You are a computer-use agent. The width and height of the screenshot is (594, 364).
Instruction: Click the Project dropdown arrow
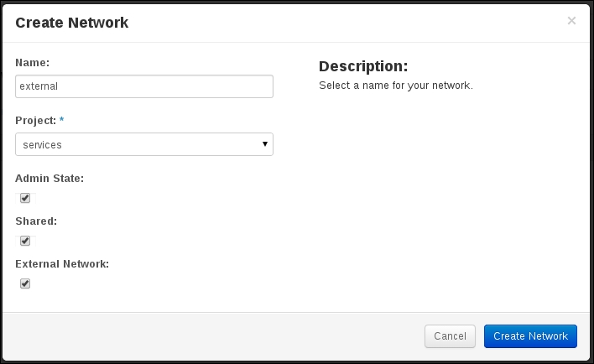[265, 144]
